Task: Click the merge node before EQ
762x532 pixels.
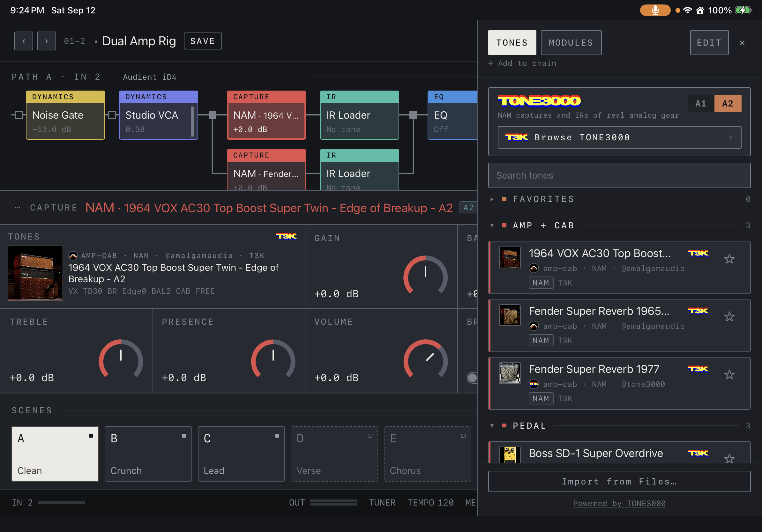Action: pyautogui.click(x=413, y=115)
